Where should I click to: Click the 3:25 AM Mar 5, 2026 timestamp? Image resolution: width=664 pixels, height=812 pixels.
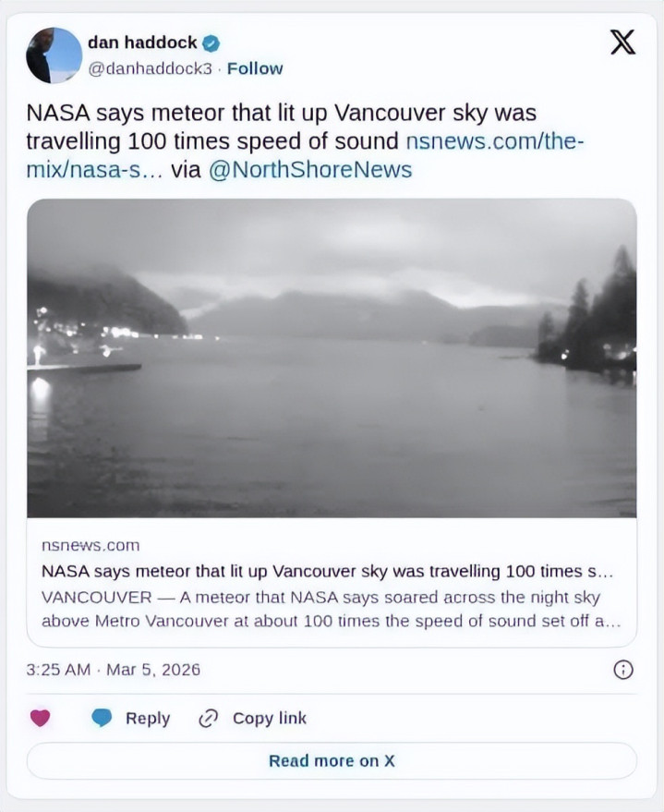tap(114, 670)
